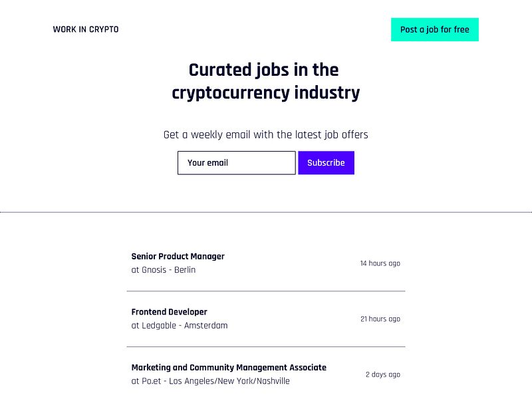Open the Marketing and Community Management Associate posting

click(x=229, y=368)
